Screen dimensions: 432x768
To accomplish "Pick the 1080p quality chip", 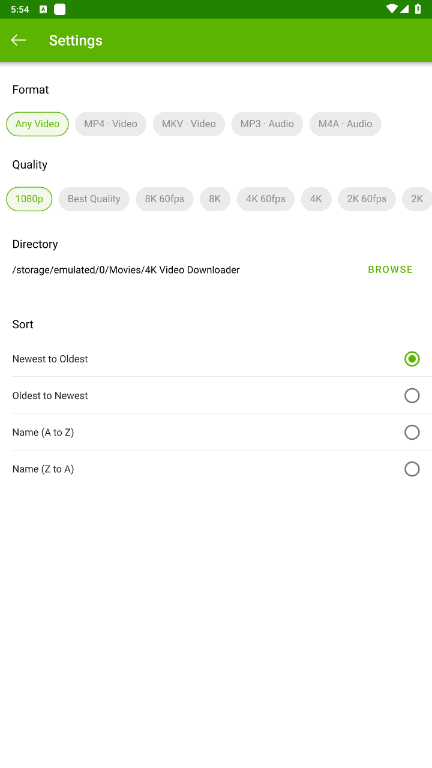I will [29, 199].
